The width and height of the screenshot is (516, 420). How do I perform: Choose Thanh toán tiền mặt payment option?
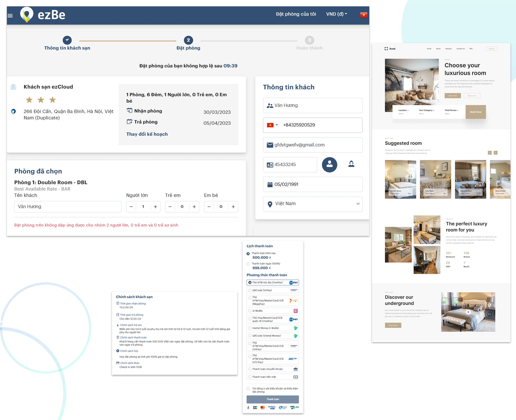273,377
